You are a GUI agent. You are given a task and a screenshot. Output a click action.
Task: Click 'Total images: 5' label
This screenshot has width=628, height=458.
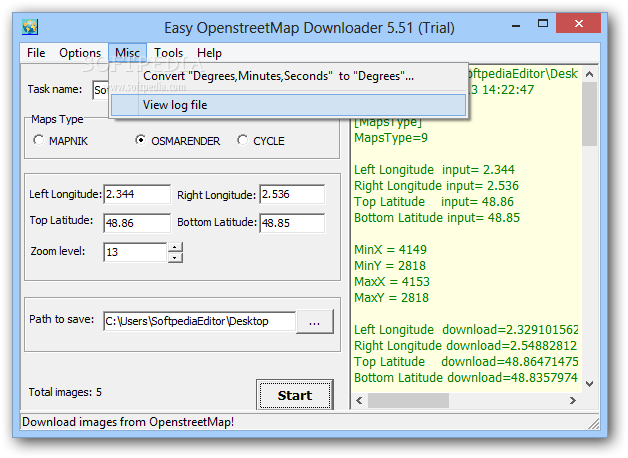click(65, 392)
